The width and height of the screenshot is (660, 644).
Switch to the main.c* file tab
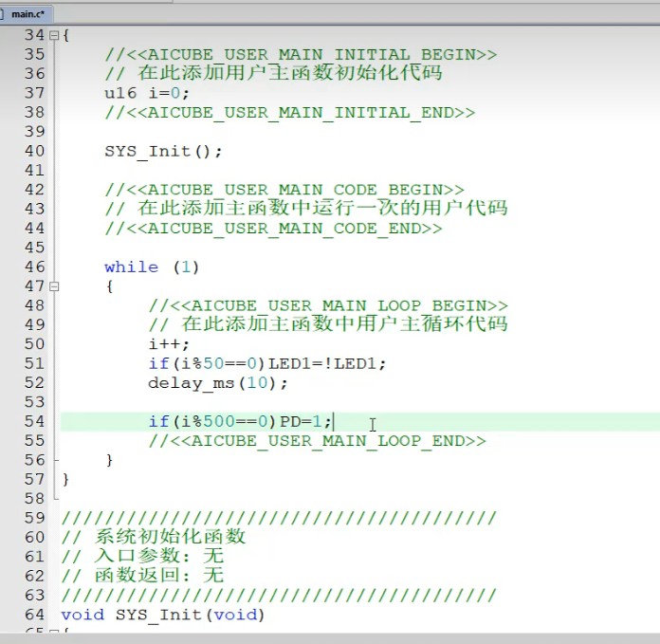click(x=28, y=13)
